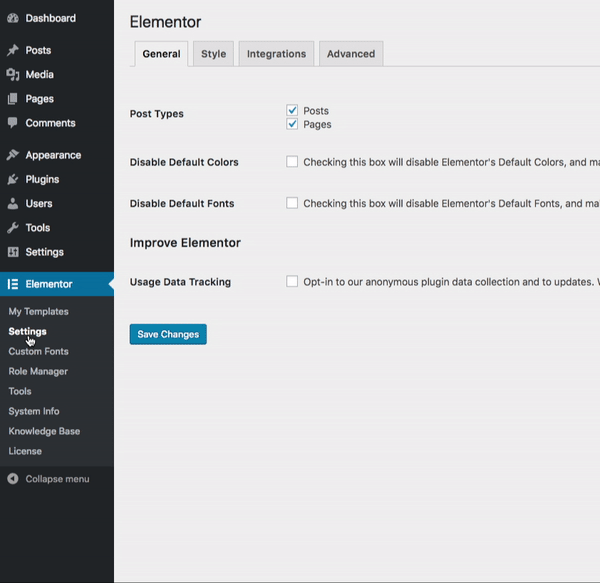This screenshot has width=600, height=583.
Task: Enable Disable Default Colors checkbox
Action: tap(292, 161)
